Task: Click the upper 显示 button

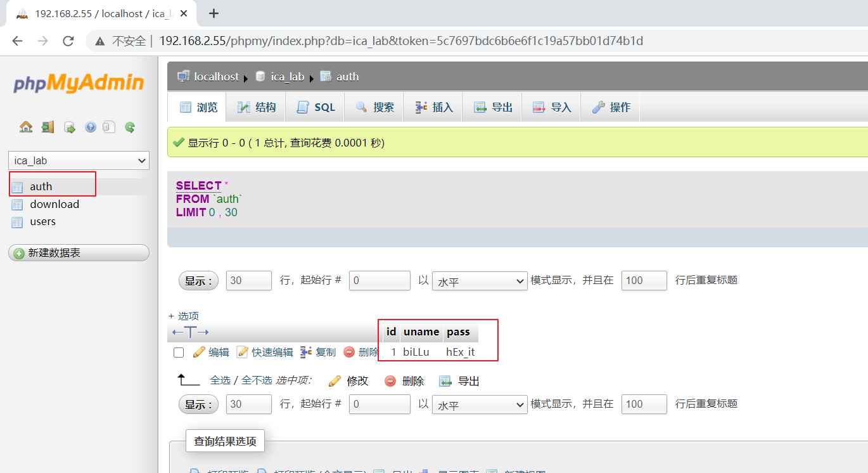Action: (x=199, y=281)
